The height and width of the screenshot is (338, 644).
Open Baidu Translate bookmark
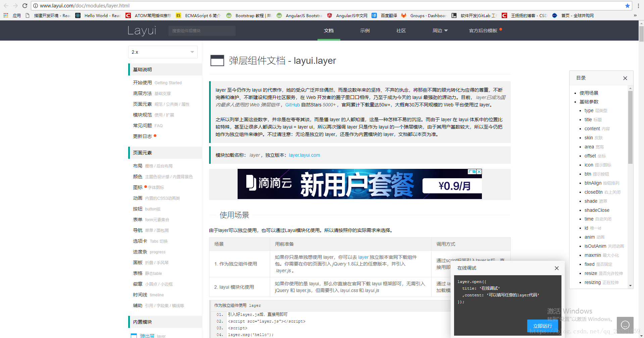(385, 15)
